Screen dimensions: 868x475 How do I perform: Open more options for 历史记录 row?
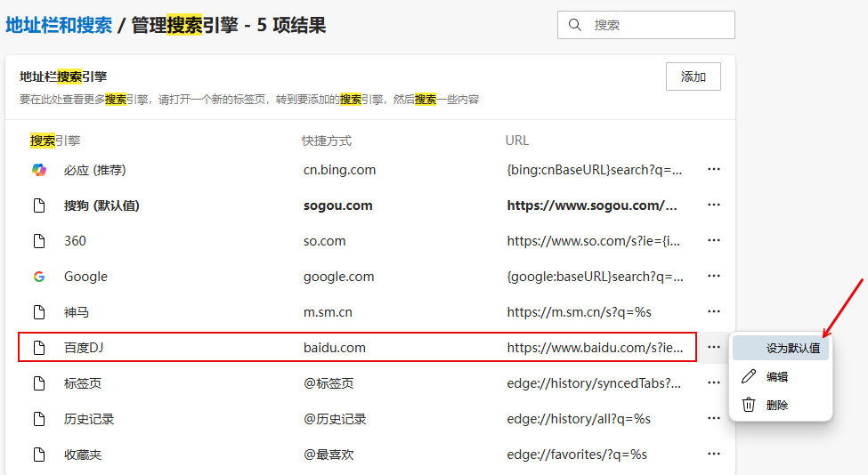tap(714, 418)
